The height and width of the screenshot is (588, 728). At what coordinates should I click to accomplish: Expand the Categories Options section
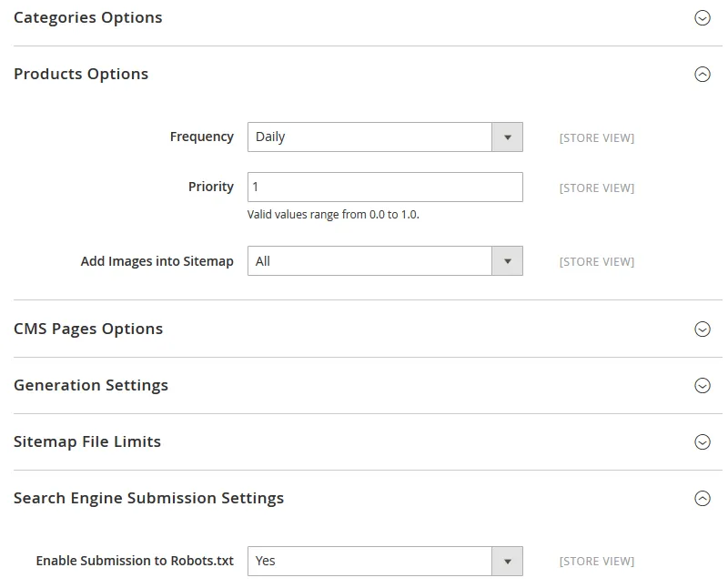[x=88, y=17]
